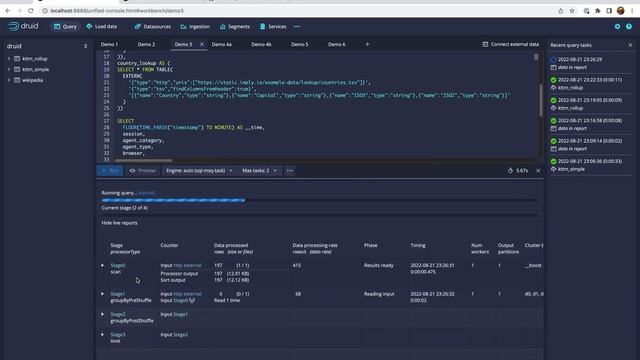Open console settings gear

coord(617,27)
